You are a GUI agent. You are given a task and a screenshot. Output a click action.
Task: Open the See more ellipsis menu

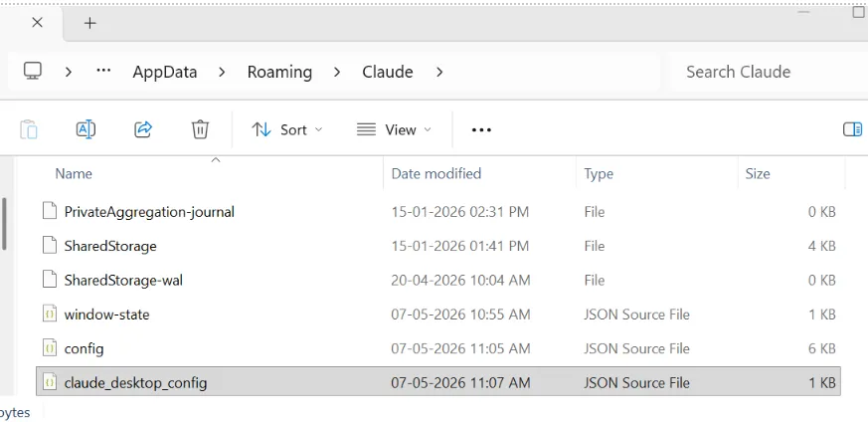point(481,129)
